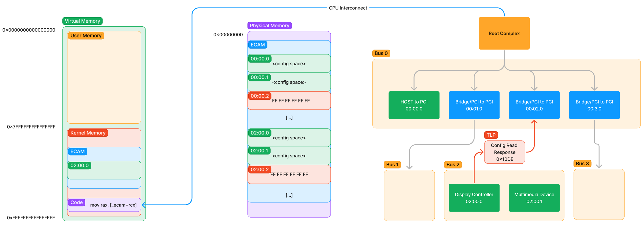Click the Bus 0 label
The image size is (644, 228).
381,53
